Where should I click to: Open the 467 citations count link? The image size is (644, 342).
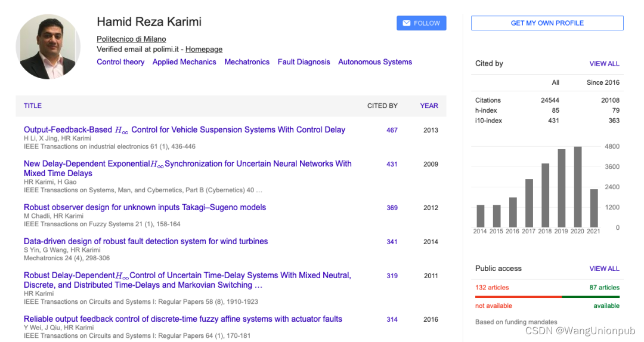(392, 130)
